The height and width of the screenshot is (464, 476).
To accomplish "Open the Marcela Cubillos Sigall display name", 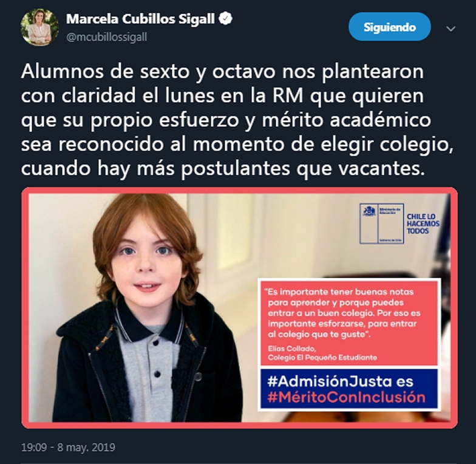I will (x=141, y=19).
